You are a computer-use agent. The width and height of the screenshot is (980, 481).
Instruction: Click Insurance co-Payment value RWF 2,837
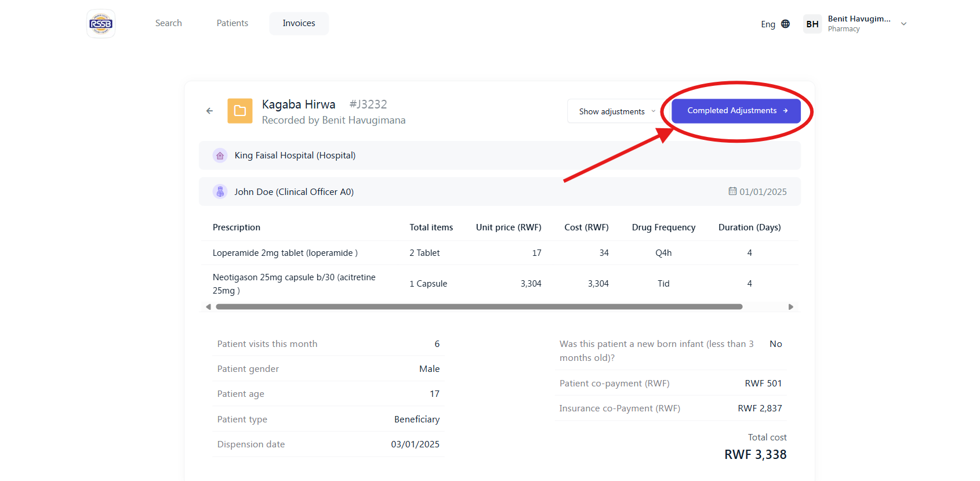pyautogui.click(x=760, y=408)
